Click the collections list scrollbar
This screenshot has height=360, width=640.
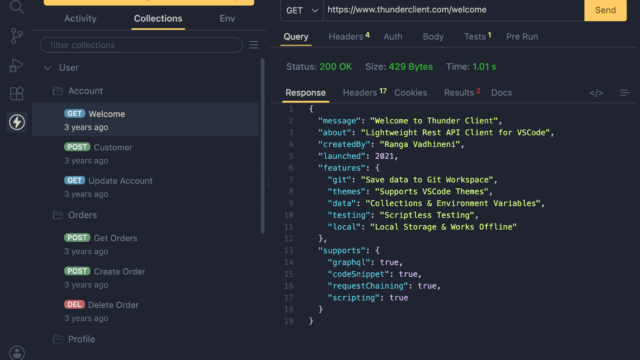click(262, 146)
